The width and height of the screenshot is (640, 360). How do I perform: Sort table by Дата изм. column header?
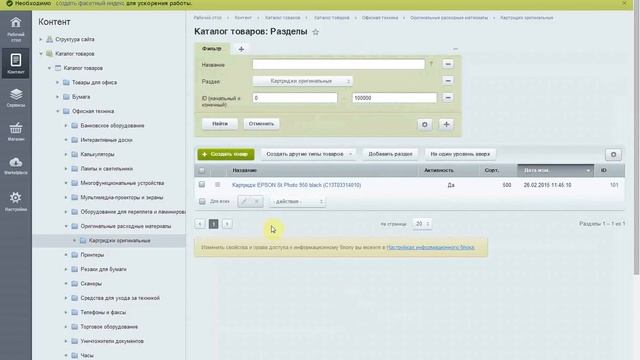555,170
